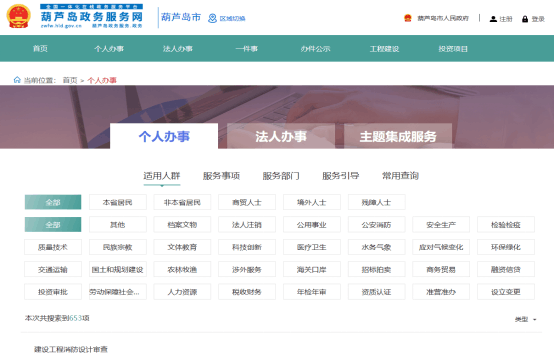Open 区域切换 region switcher
Viewport: 554px width, 364px height.
pyautogui.click(x=232, y=18)
